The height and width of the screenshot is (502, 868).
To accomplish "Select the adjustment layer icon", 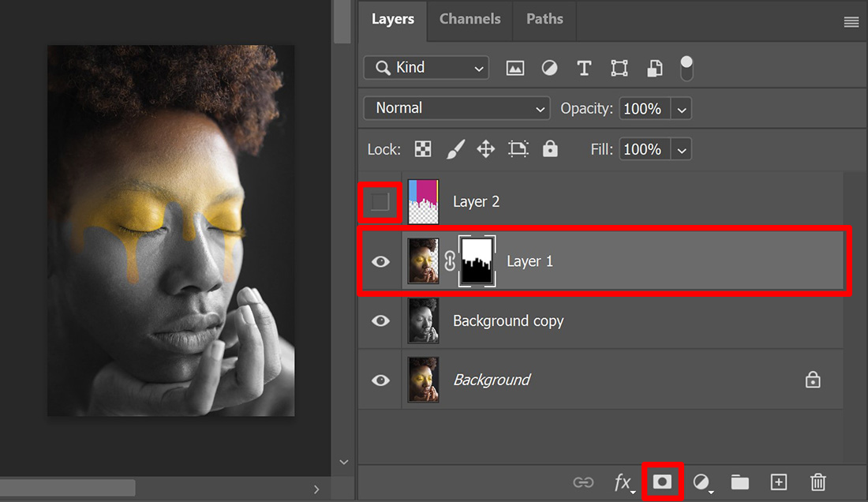I will (702, 481).
